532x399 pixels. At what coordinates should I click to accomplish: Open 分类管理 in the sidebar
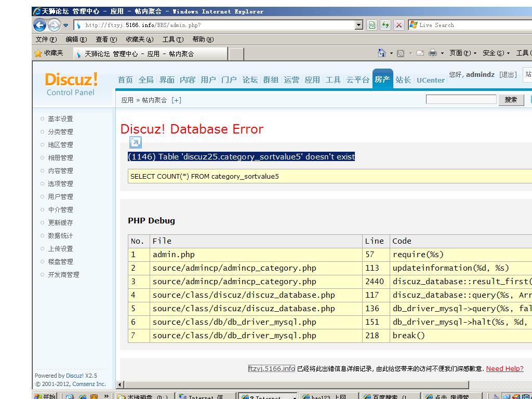point(60,131)
